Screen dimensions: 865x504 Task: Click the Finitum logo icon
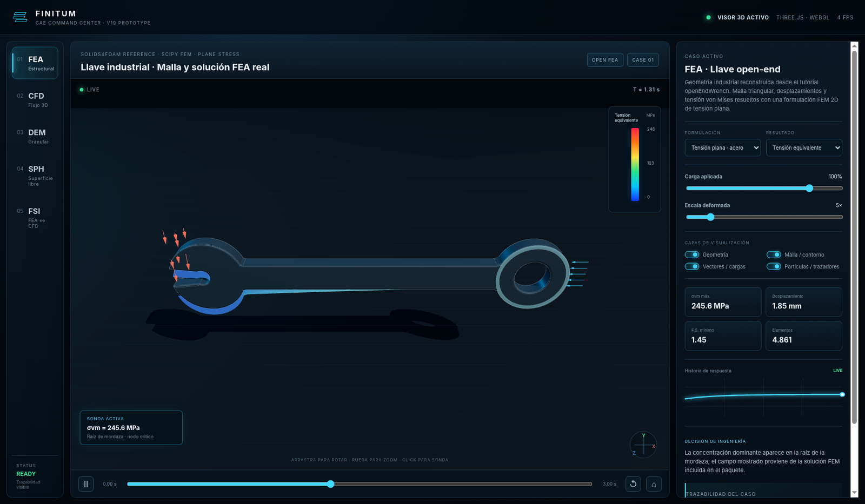pos(20,17)
